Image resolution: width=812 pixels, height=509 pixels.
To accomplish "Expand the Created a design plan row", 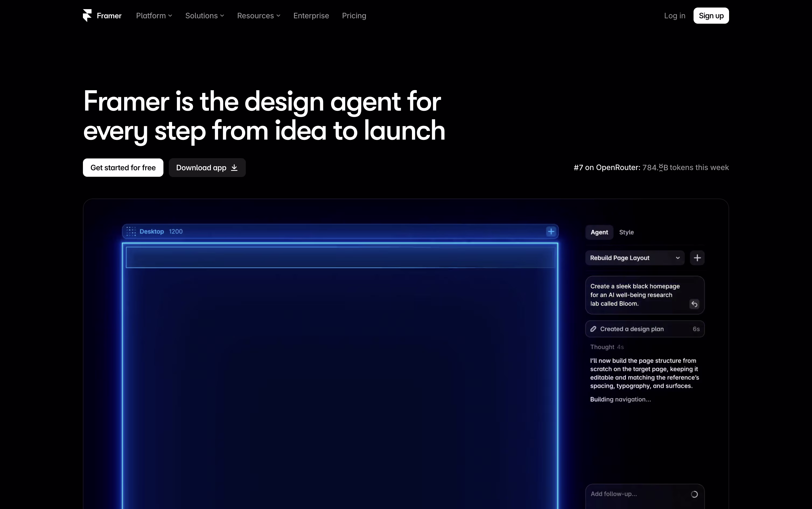I will coord(645,329).
